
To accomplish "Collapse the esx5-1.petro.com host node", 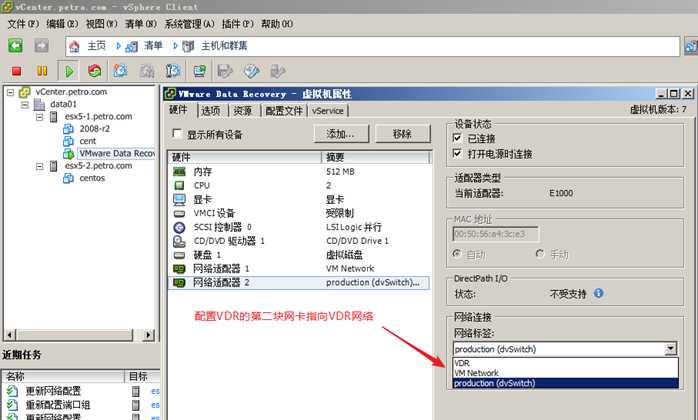I will click(x=40, y=117).
